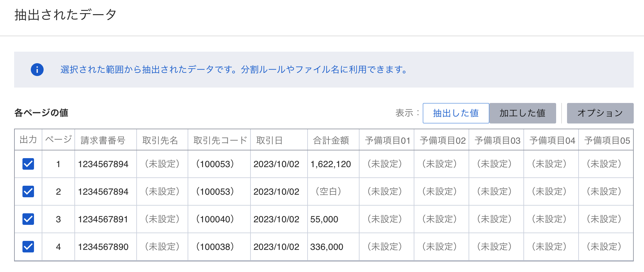Toggle the output checkbox for page 3

[28, 219]
